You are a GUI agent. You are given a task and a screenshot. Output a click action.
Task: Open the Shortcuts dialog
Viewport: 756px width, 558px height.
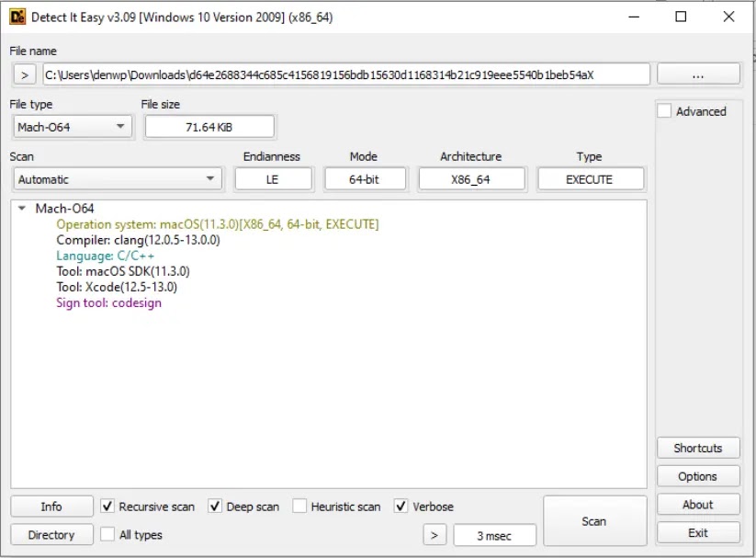(x=697, y=448)
